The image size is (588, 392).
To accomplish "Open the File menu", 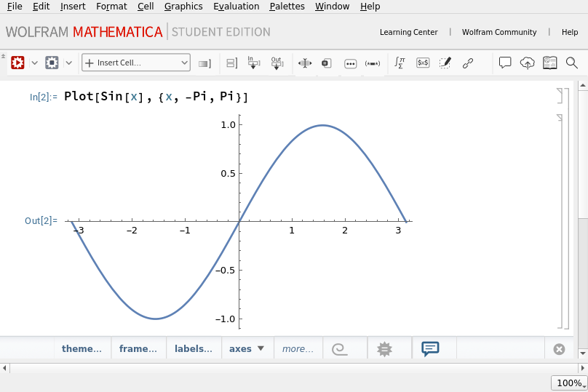I will [x=15, y=7].
